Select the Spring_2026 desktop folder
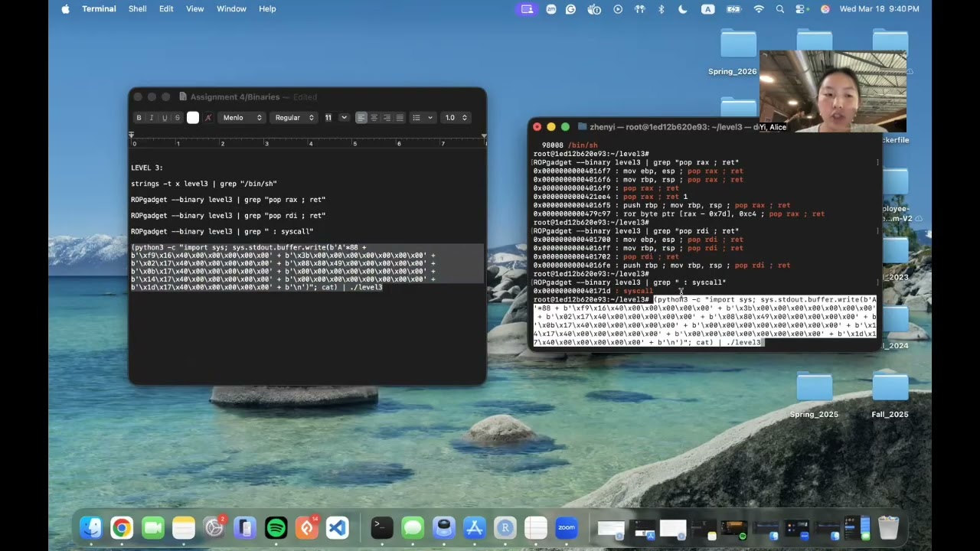The width and height of the screenshot is (980, 551). [733, 54]
